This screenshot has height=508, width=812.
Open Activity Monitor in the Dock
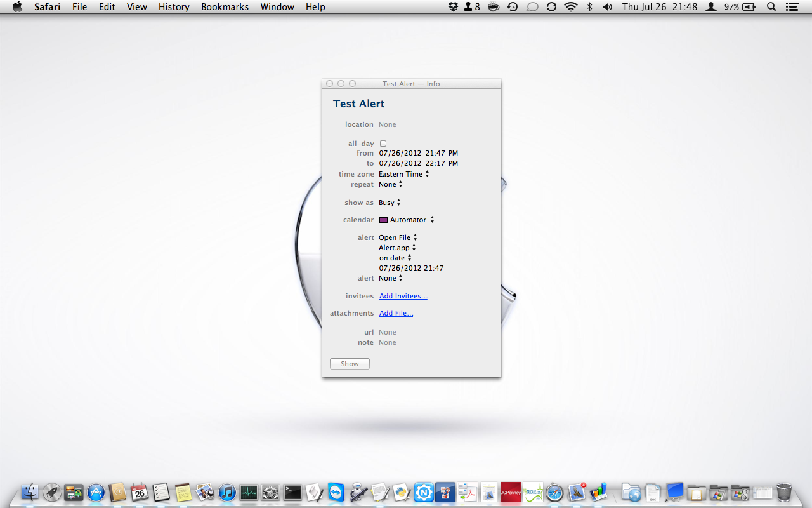coord(249,492)
